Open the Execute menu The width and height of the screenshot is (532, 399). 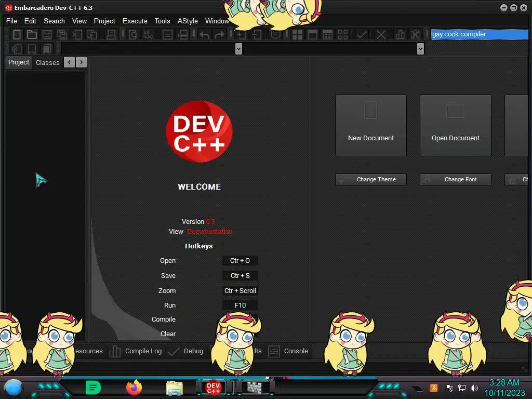point(135,21)
